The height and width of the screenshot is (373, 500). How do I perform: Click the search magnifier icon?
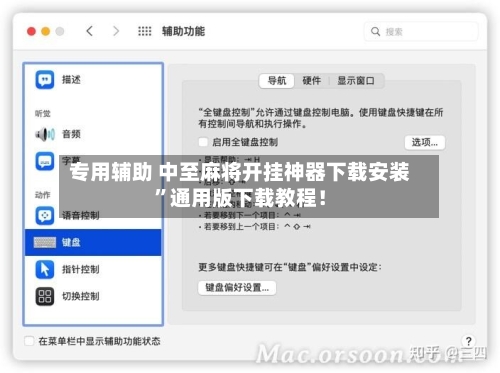pyautogui.click(x=375, y=32)
